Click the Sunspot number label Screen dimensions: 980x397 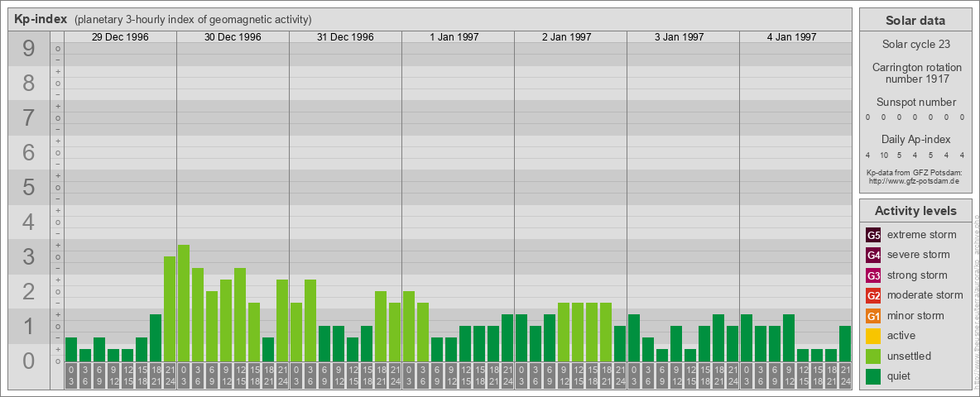click(x=915, y=103)
